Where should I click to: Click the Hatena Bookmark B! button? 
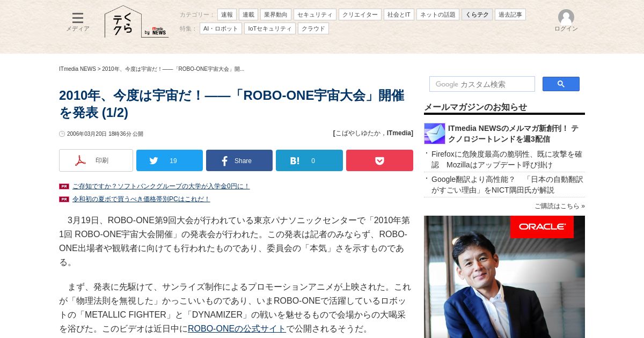309,160
